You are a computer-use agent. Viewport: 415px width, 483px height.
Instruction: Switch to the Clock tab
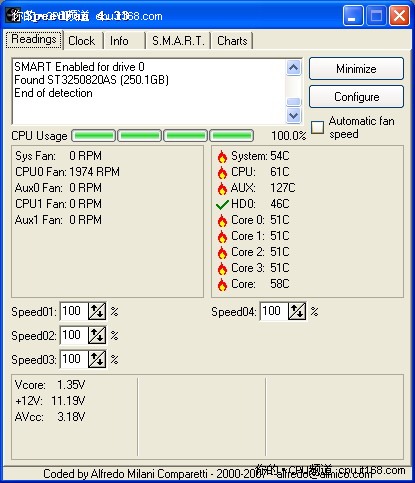[82, 41]
